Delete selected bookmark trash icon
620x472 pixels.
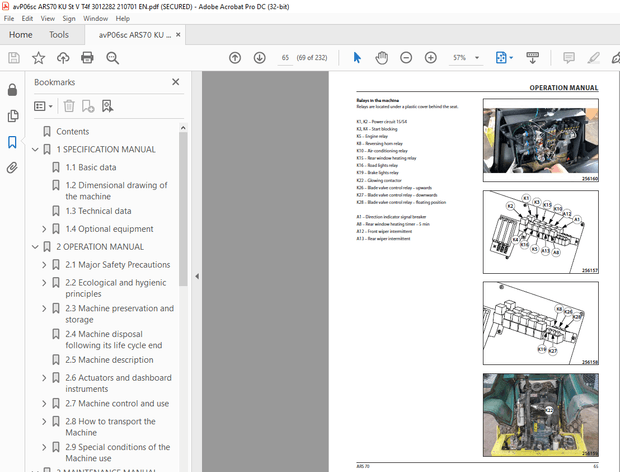pos(69,106)
